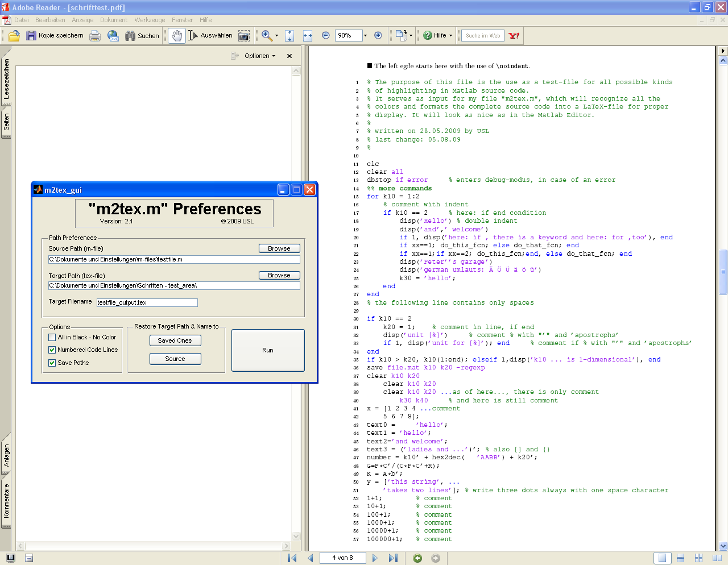This screenshot has height=565, width=728.
Task: Click the snapshot camera tool icon
Action: click(244, 35)
